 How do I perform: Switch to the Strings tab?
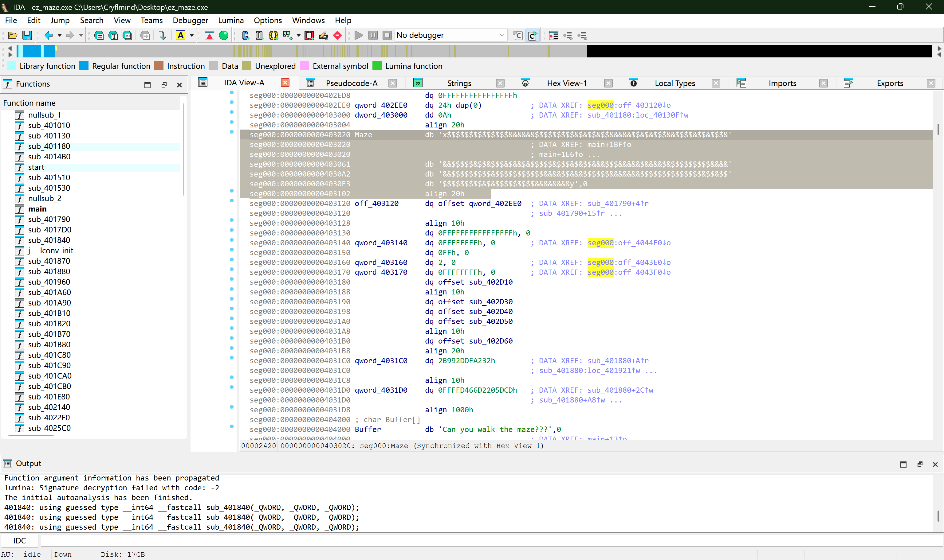459,84
